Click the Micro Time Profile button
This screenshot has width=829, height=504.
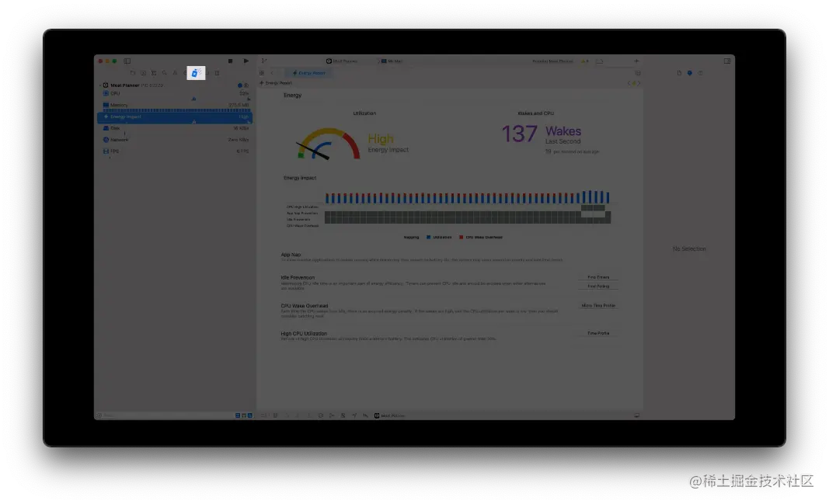pos(598,306)
